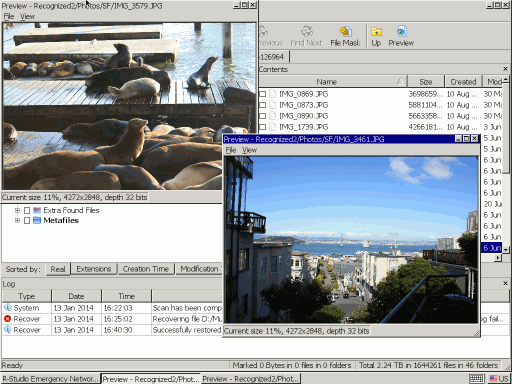Click the Find Next toolbar icon
Screen dimensions: 512x384
(x=307, y=31)
